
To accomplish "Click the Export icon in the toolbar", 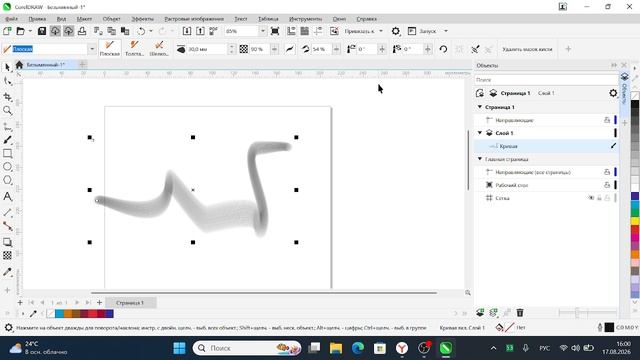I will [x=200, y=31].
